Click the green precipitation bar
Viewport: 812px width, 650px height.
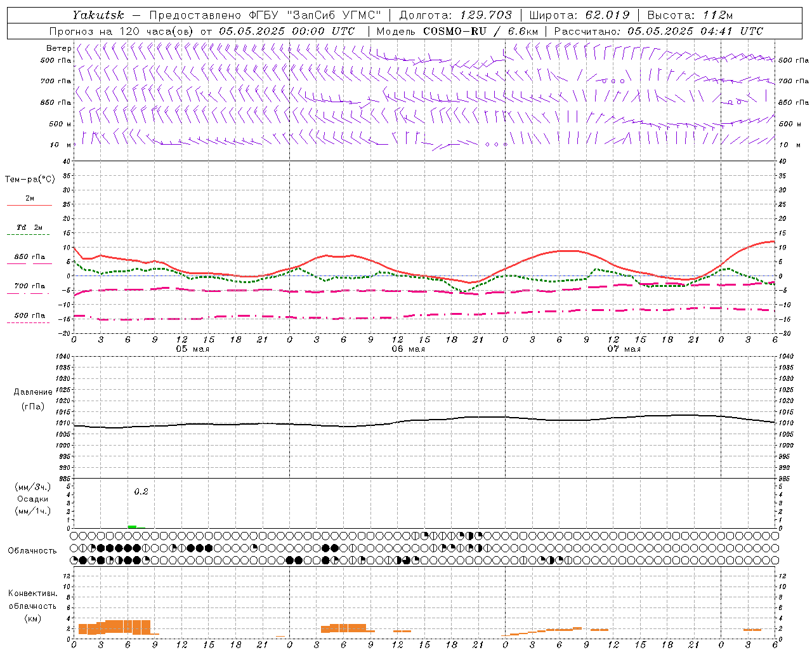pos(132,526)
